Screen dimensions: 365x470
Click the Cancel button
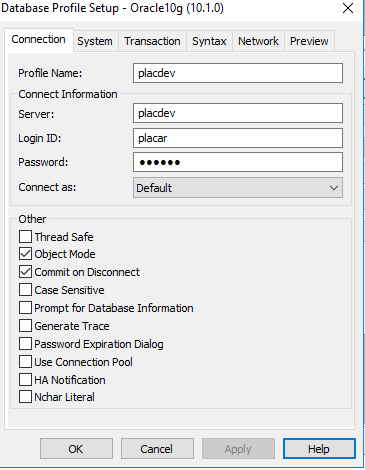[157, 449]
